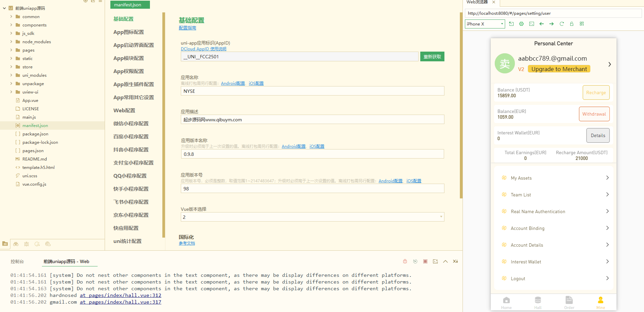Screen dimensions: 644x312
Task: Open the hall.vue:312 console link
Action: pos(120,295)
